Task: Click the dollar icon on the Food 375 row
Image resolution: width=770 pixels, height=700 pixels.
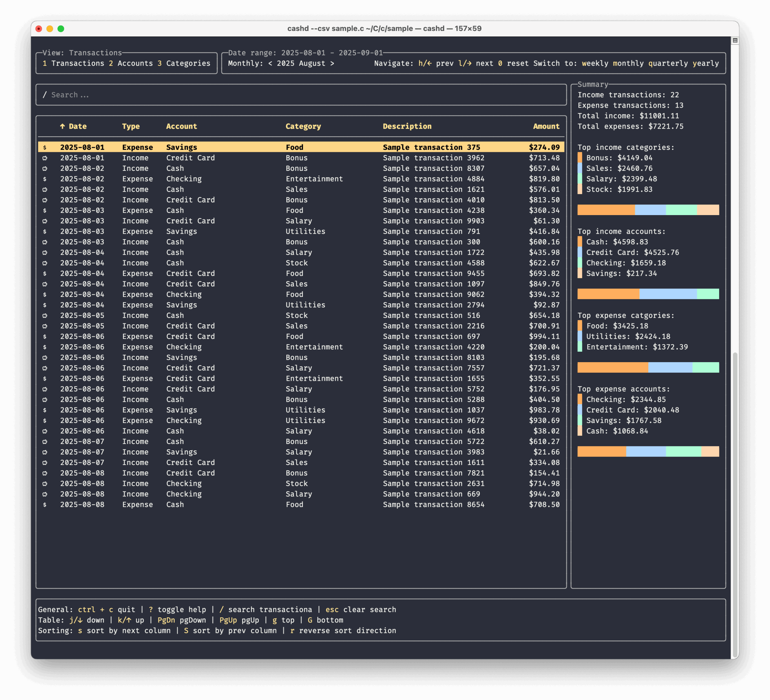Action: coord(45,147)
